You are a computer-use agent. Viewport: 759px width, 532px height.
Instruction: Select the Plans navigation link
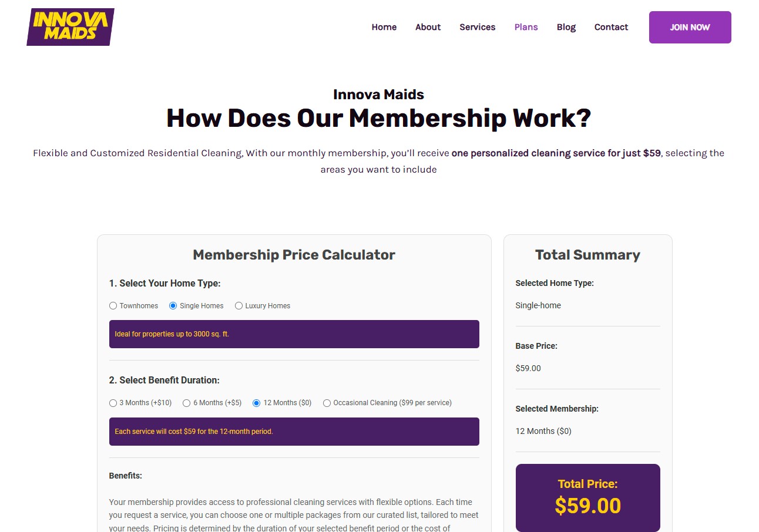(x=526, y=27)
